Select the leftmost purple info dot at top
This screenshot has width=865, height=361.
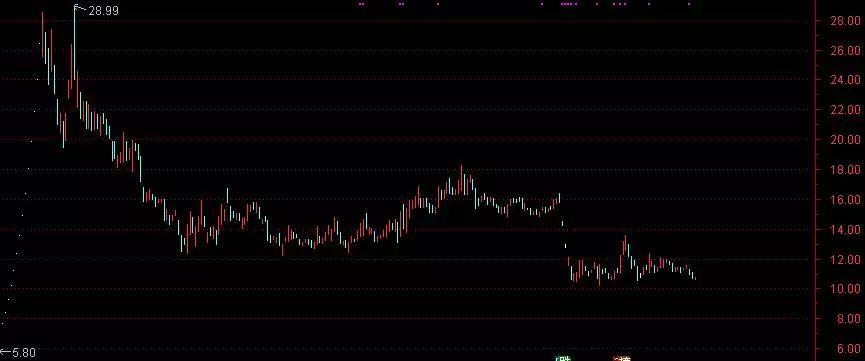click(361, 4)
